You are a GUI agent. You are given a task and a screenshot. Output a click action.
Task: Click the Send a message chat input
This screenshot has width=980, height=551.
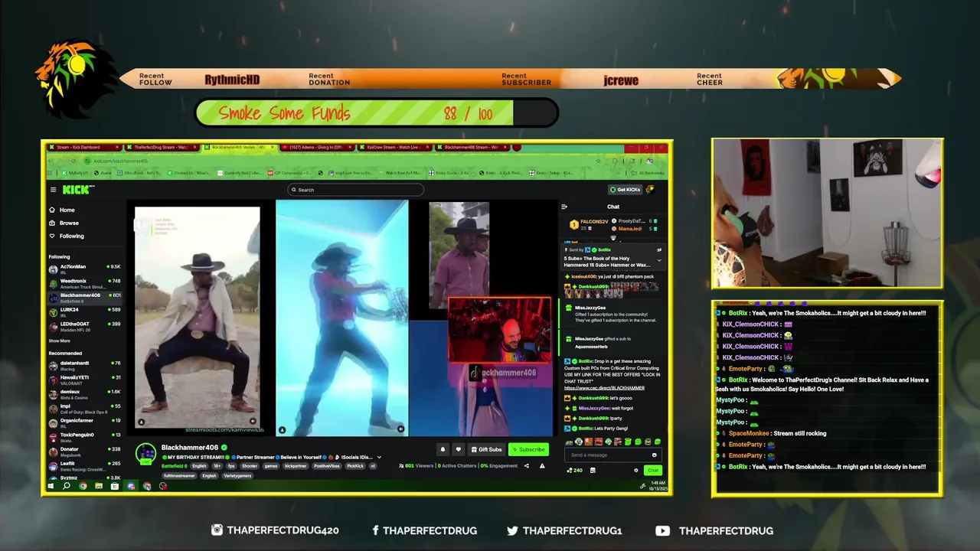tap(614, 455)
